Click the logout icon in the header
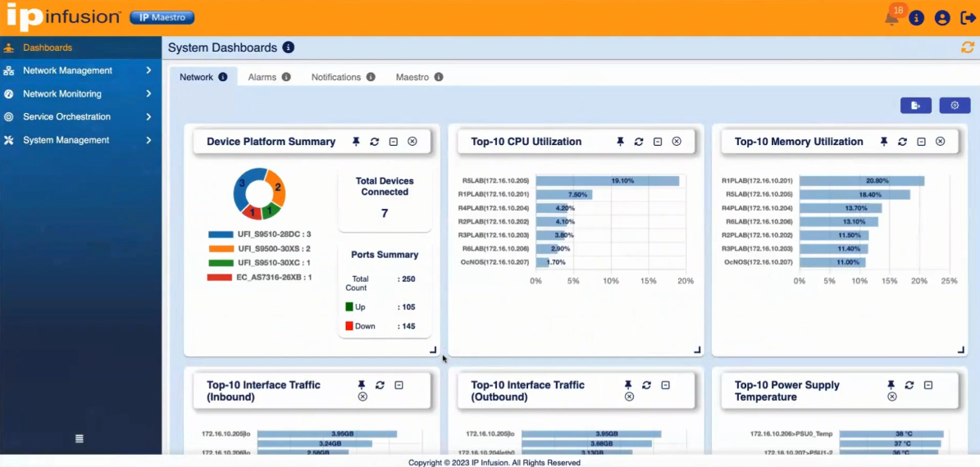The image size is (980, 467). coord(968,18)
